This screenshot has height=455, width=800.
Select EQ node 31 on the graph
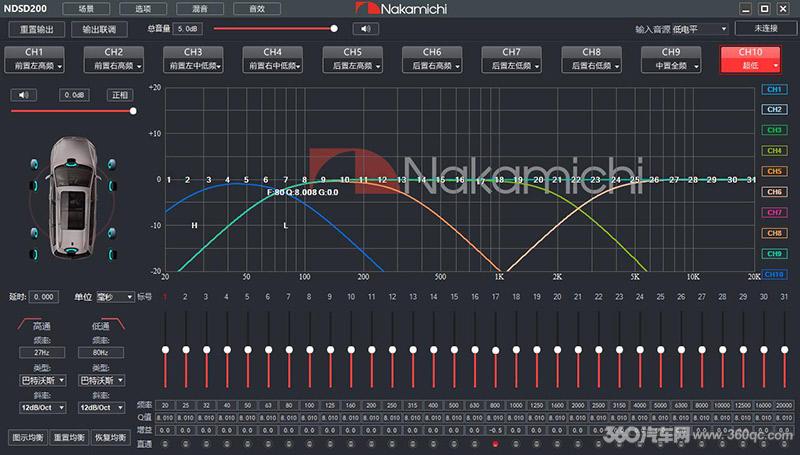coord(751,180)
